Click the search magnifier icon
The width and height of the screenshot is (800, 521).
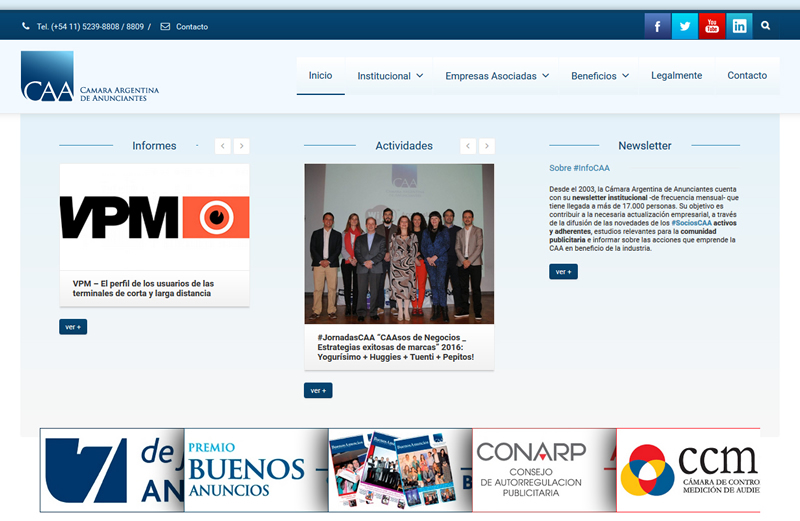(x=765, y=26)
